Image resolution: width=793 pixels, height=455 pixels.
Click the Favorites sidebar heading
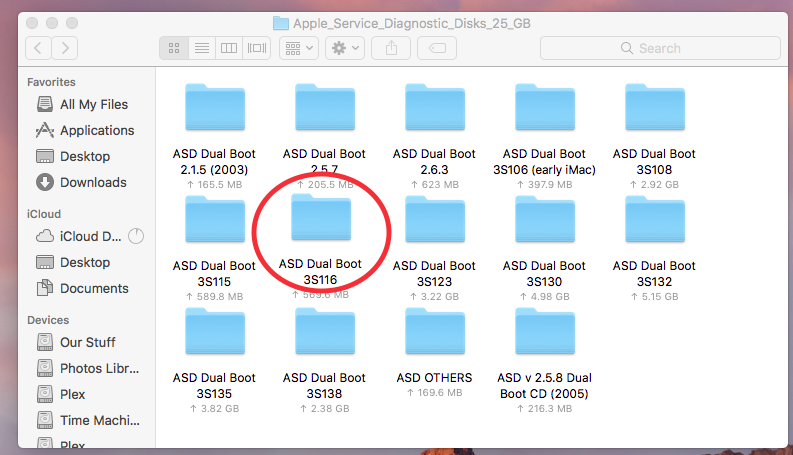tap(51, 82)
